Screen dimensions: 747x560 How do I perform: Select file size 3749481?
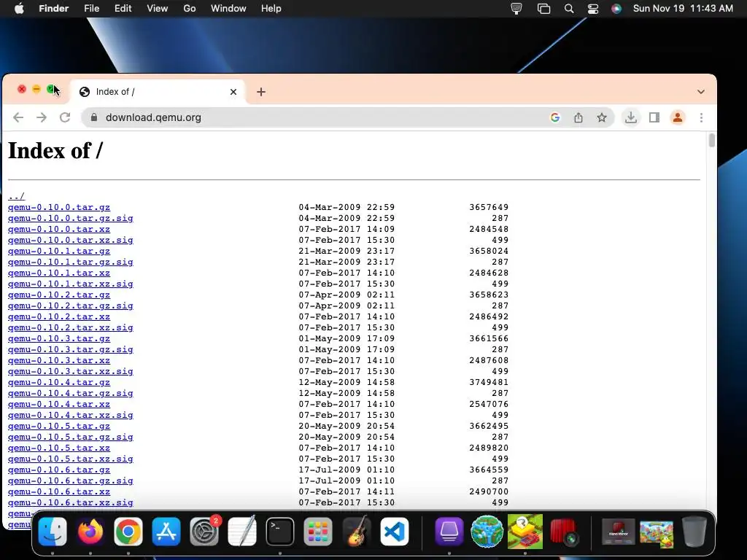click(489, 382)
